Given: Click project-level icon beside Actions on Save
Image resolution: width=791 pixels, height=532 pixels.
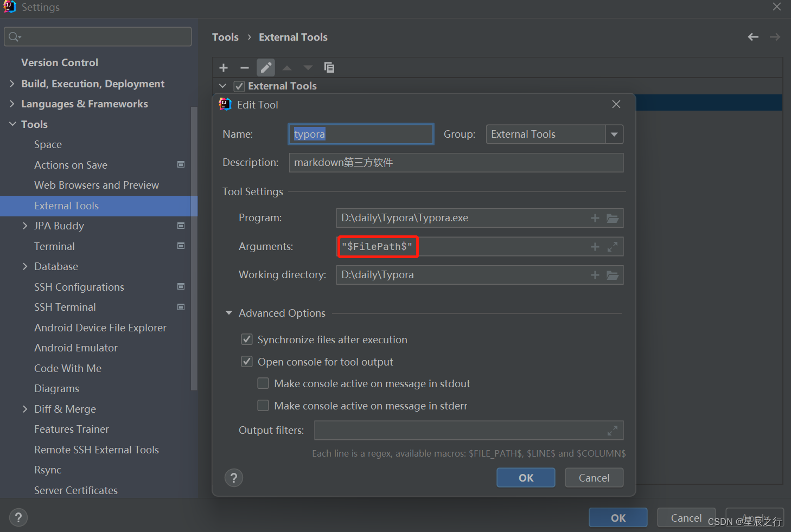Looking at the screenshot, I should click(181, 164).
